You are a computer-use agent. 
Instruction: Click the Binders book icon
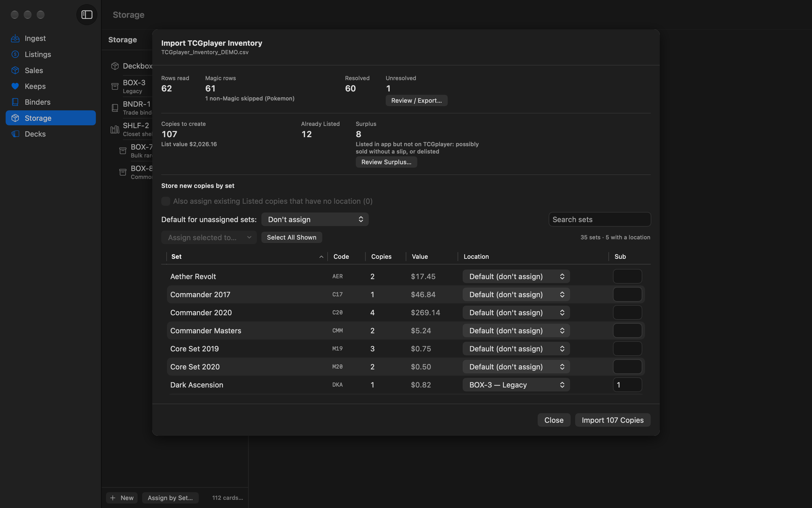tap(15, 102)
